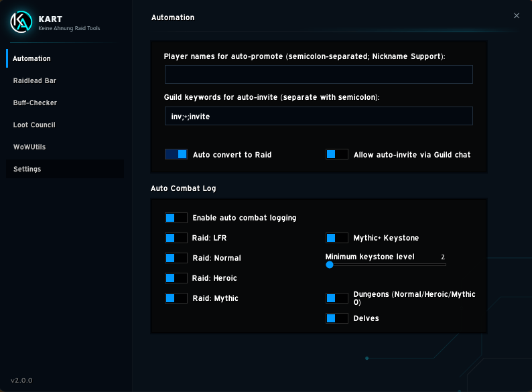Viewport: 532px width, 392px height.
Task: Toggle Raid: Heroic logging switch
Action: (x=176, y=278)
